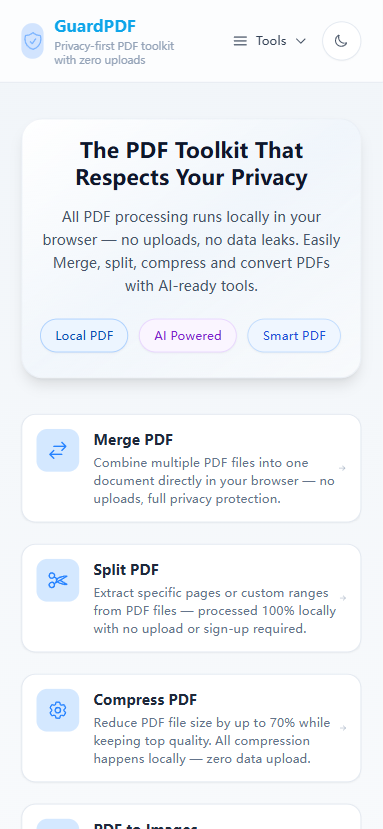Click the Split PDF scissors icon
The image size is (383, 829).
(x=58, y=581)
